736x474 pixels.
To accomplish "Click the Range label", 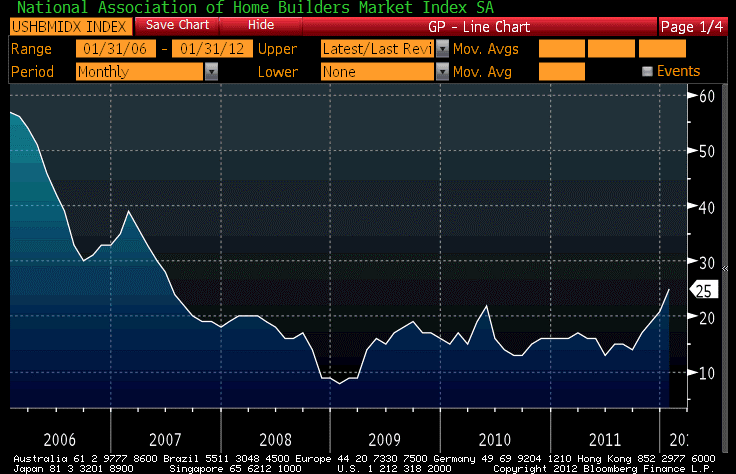I will tap(31, 49).
